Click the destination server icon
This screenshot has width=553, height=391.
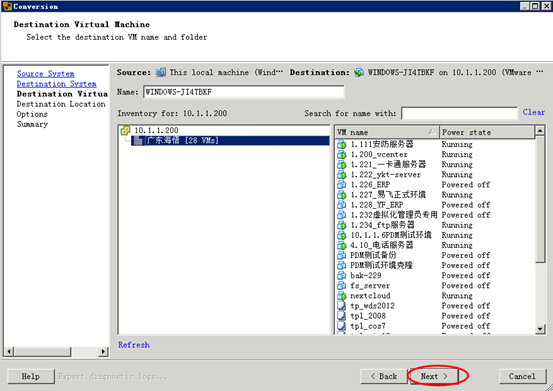359,72
